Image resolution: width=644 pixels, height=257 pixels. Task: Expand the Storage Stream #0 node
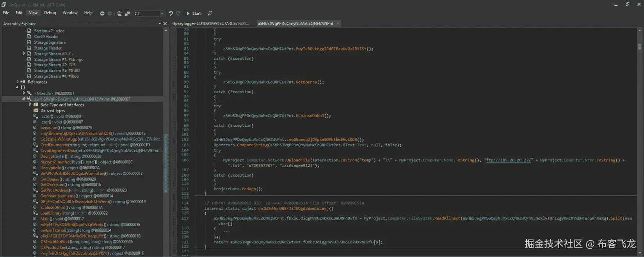click(24, 53)
